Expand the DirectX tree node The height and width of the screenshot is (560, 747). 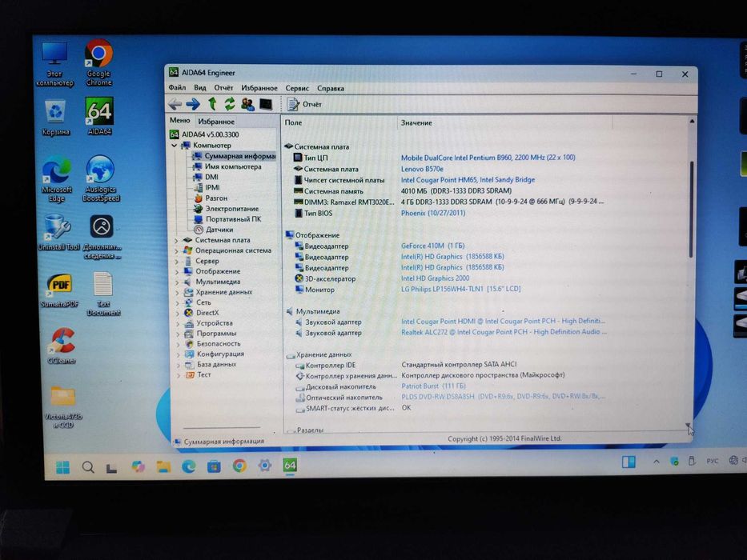click(x=178, y=314)
